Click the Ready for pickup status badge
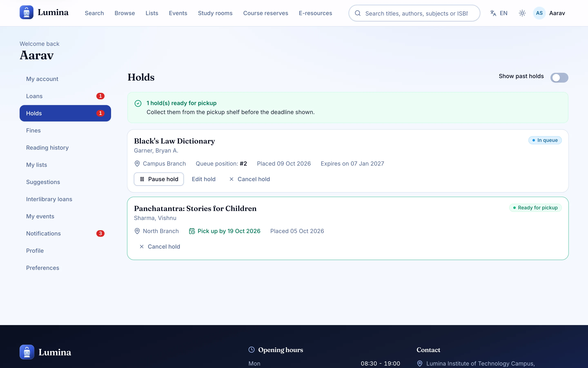The width and height of the screenshot is (588, 368). tap(535, 208)
